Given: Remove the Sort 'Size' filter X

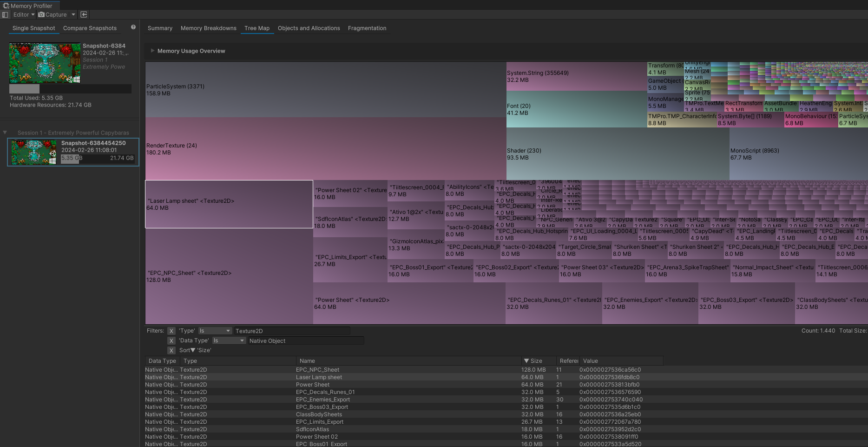Looking at the screenshot, I should (171, 351).
